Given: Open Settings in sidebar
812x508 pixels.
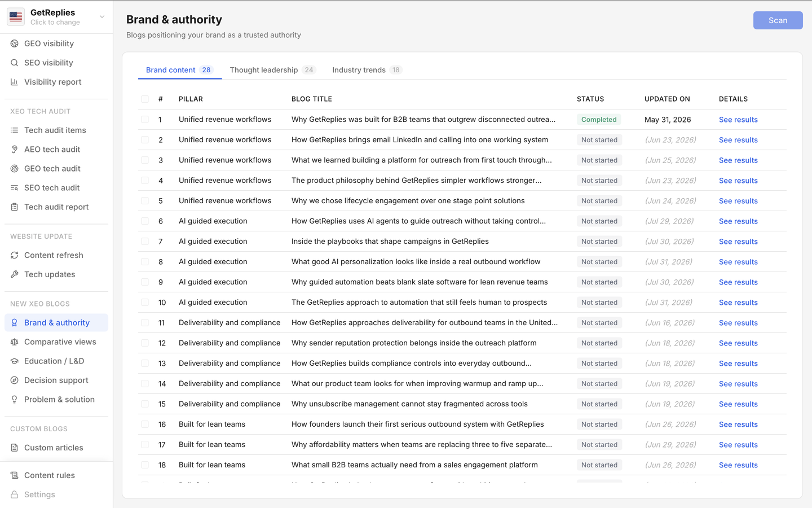Looking at the screenshot, I should (x=56, y=494).
